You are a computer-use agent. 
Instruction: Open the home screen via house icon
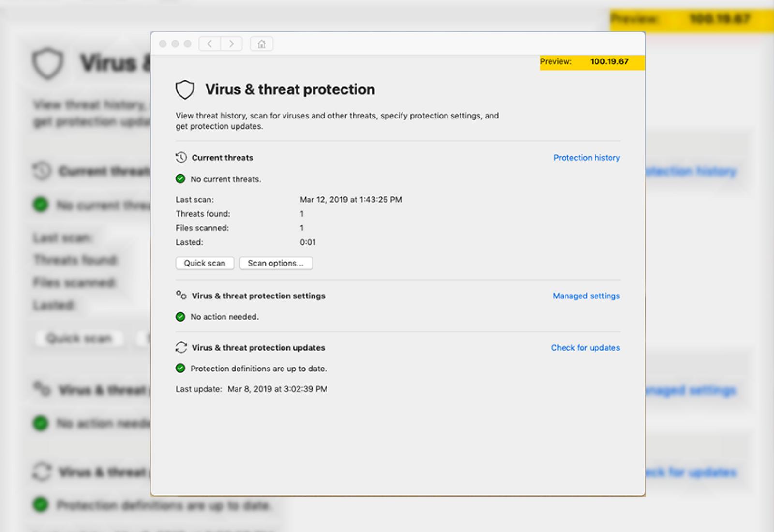pyautogui.click(x=261, y=44)
